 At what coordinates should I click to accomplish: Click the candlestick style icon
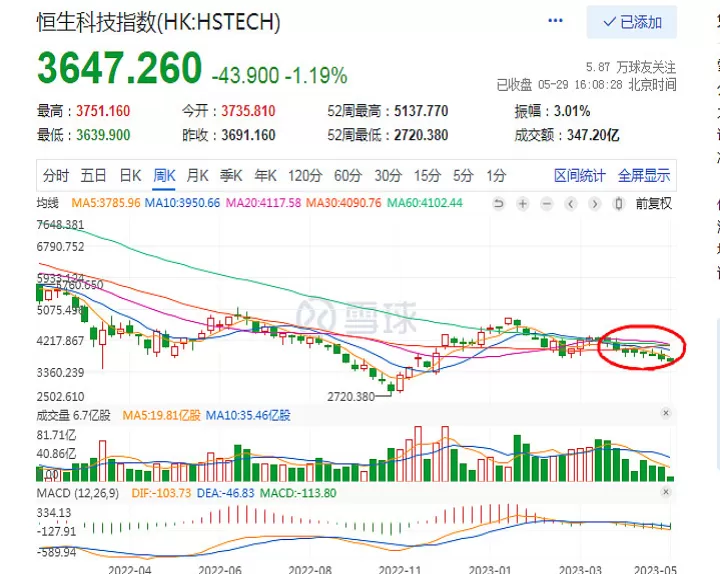tap(619, 203)
